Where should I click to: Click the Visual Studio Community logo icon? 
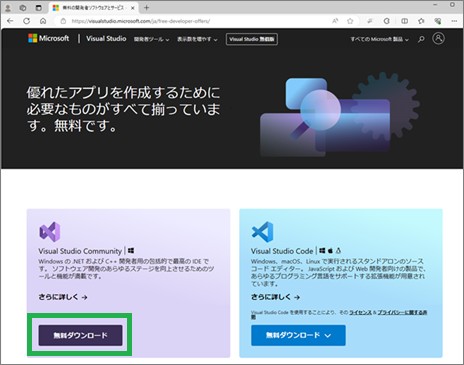point(50,231)
